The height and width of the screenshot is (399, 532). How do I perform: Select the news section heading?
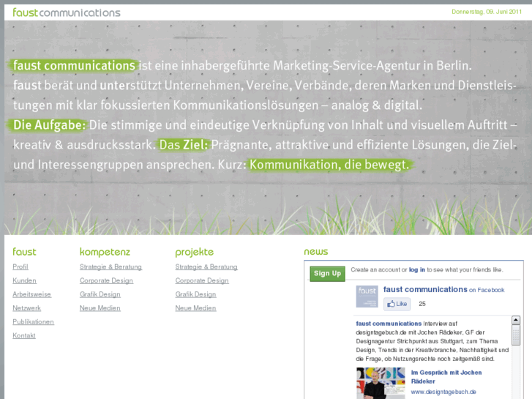(x=316, y=252)
